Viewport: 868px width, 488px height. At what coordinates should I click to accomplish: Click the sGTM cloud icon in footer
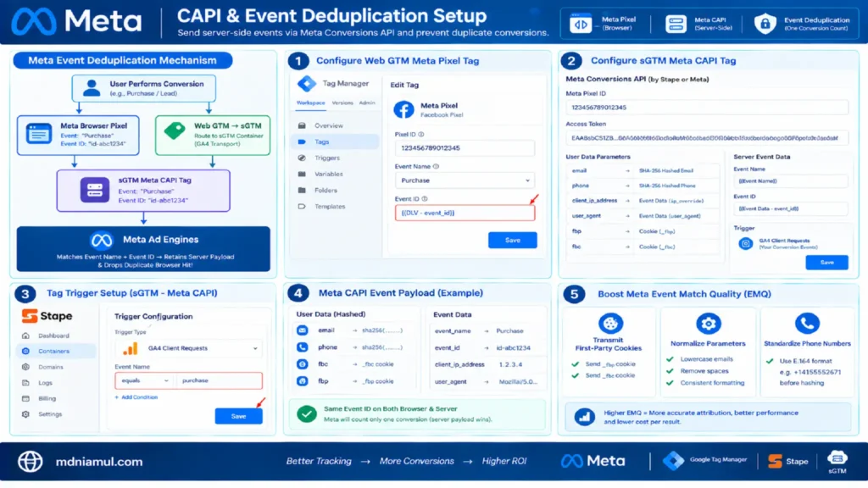pyautogui.click(x=837, y=457)
